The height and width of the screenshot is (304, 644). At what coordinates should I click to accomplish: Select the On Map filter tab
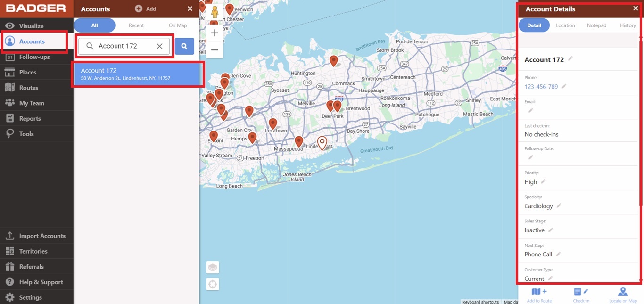[178, 25]
